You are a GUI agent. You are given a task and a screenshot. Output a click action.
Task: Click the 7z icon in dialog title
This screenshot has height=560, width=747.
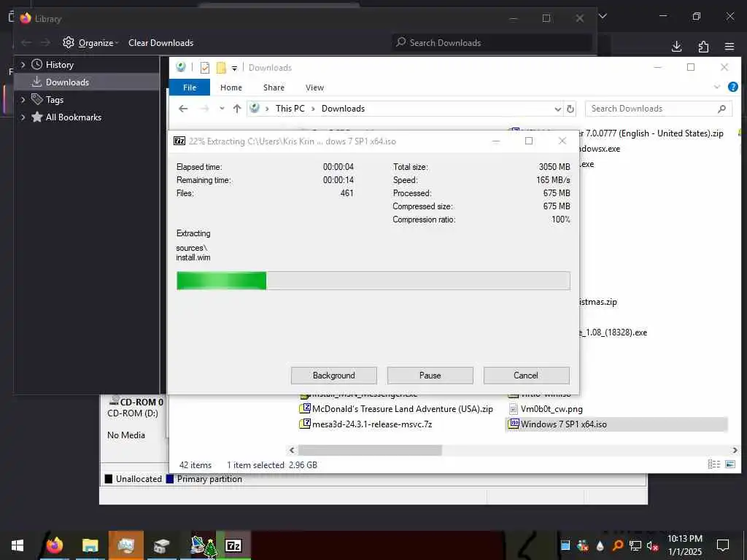click(179, 141)
